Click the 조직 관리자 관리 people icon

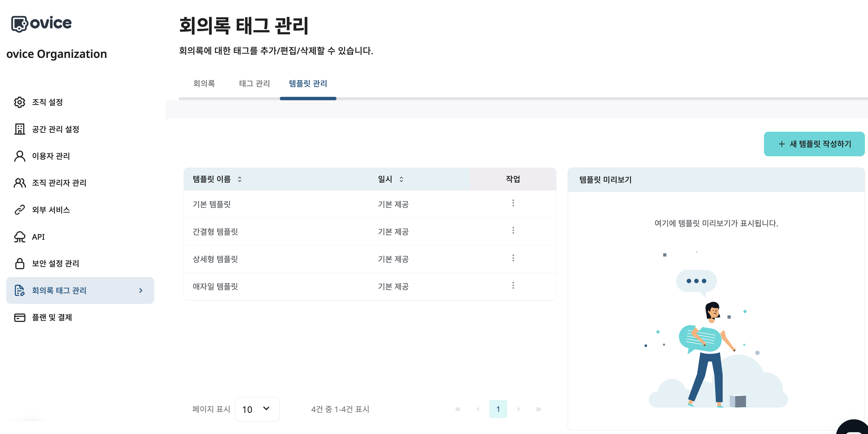click(x=19, y=183)
